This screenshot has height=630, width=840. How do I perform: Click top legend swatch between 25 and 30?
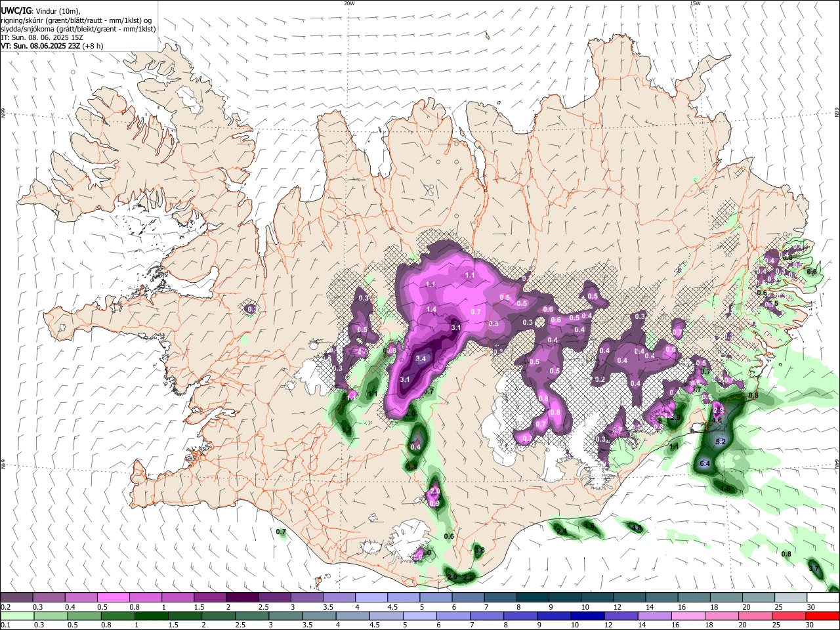[x=791, y=598]
